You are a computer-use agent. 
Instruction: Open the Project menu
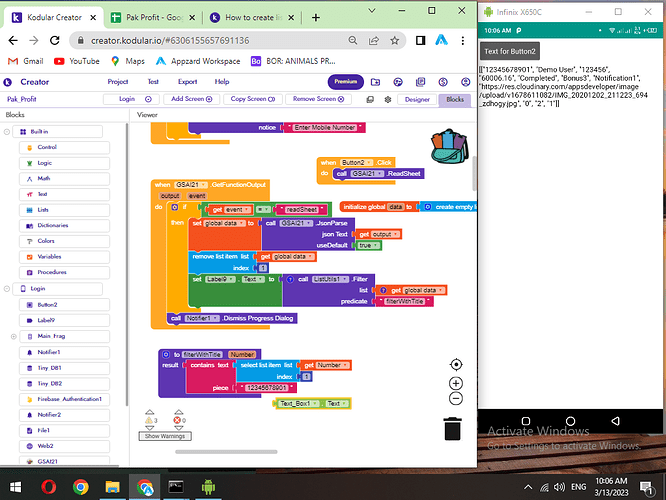(x=118, y=82)
